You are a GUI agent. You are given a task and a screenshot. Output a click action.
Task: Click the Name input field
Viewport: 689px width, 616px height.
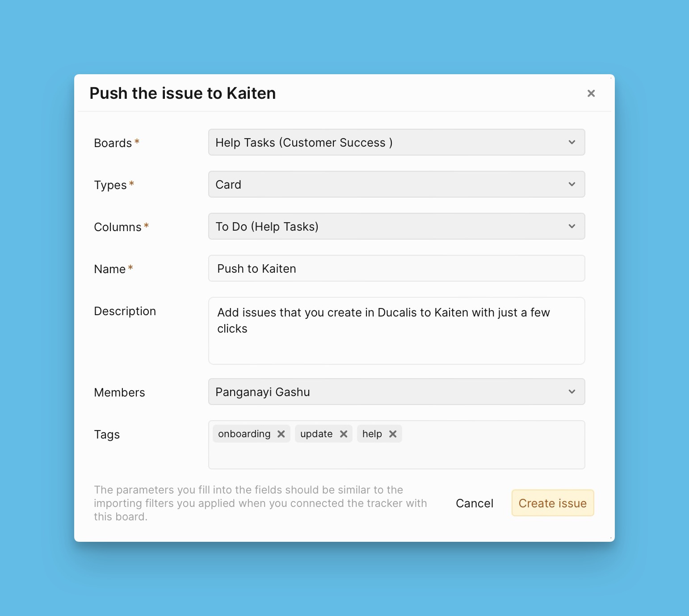pos(396,268)
